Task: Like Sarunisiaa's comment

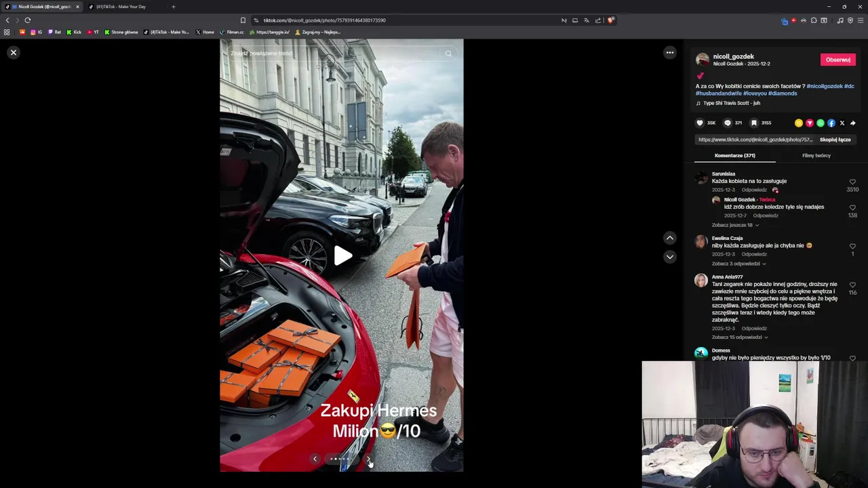Action: coord(852,182)
